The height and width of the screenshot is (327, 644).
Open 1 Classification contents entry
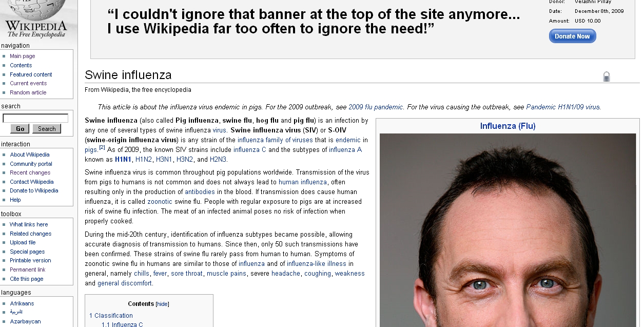(111, 316)
